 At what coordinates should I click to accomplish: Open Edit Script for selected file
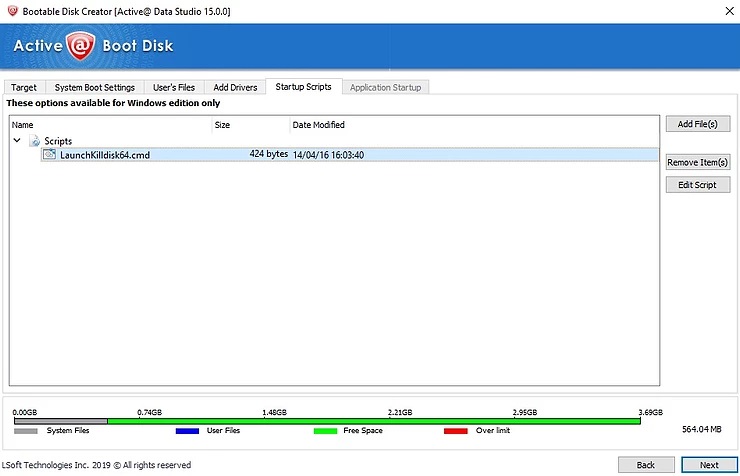[697, 185]
